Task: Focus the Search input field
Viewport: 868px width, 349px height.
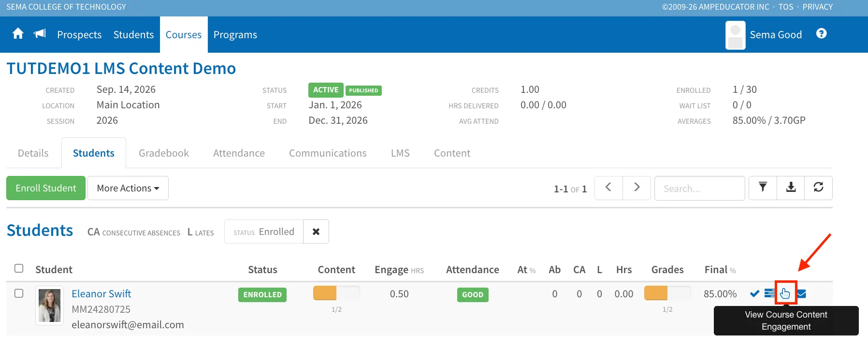Action: coord(700,188)
